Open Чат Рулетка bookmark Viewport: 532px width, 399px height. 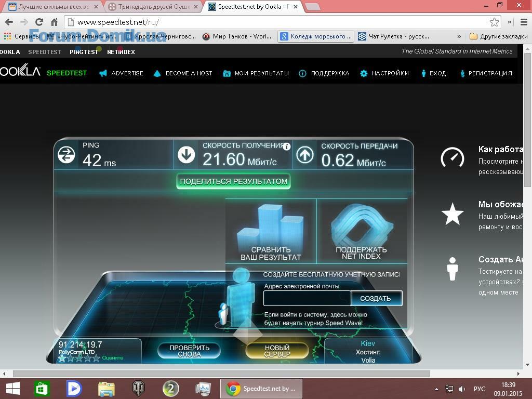pyautogui.click(x=394, y=36)
